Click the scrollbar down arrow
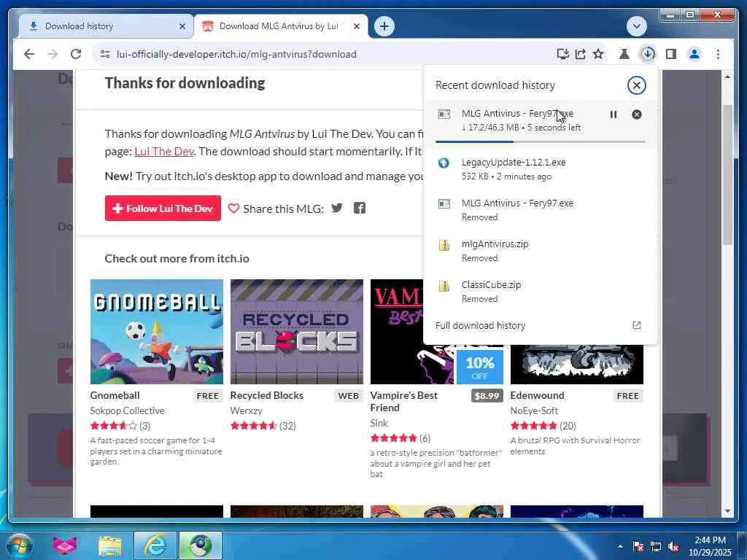This screenshot has height=560, width=747. click(x=727, y=511)
